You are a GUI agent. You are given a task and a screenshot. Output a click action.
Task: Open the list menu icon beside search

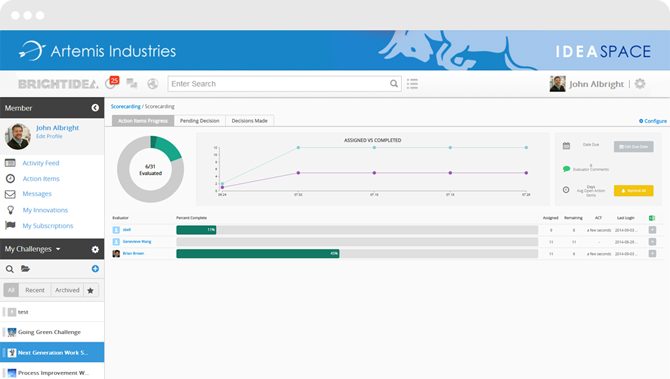tap(412, 84)
